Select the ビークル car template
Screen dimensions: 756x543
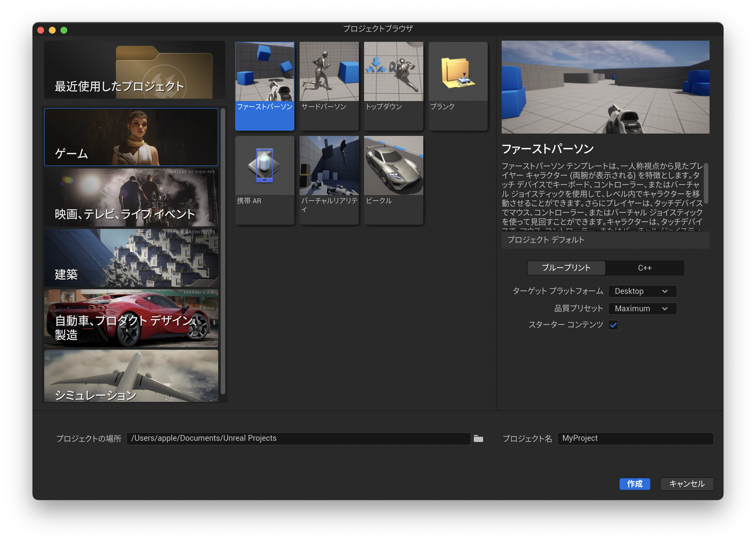pyautogui.click(x=393, y=180)
